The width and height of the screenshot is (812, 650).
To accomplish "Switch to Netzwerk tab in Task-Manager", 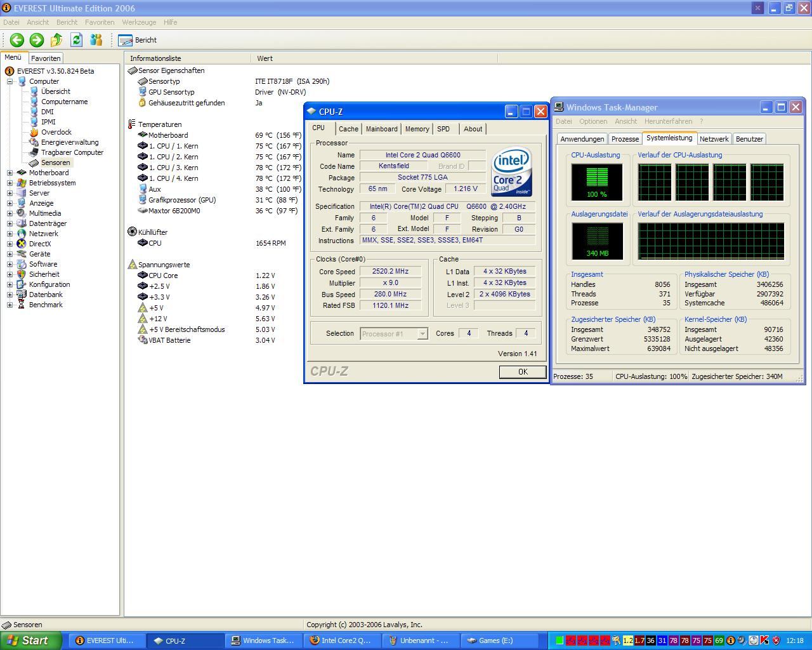I will pos(714,139).
